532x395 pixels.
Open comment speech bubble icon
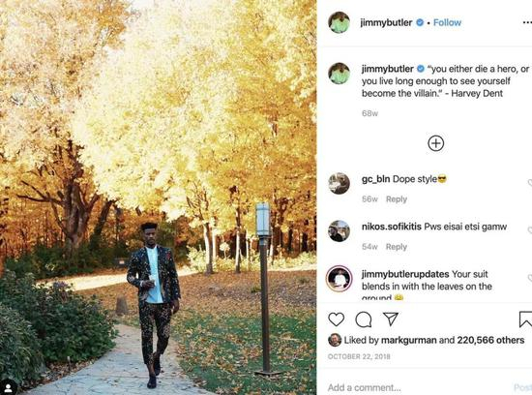click(x=364, y=319)
